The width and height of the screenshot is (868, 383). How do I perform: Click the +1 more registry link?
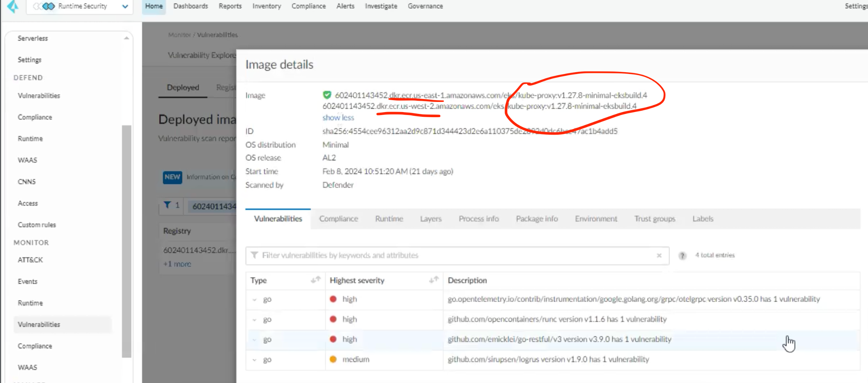pos(177,264)
